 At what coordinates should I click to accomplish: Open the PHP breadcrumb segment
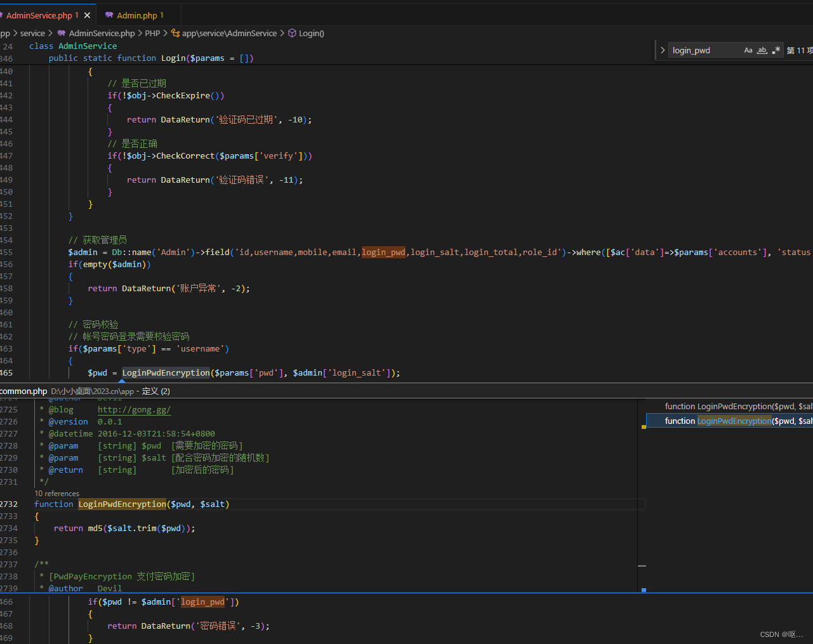click(152, 33)
